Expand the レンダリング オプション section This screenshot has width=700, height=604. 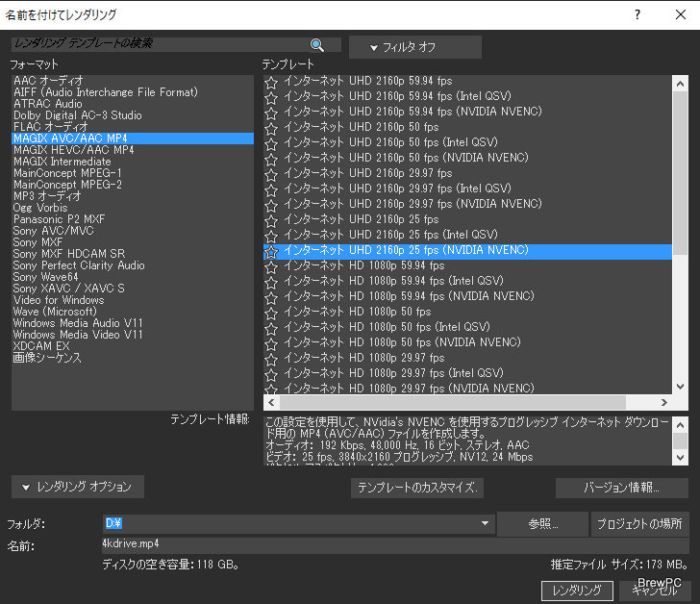78,487
